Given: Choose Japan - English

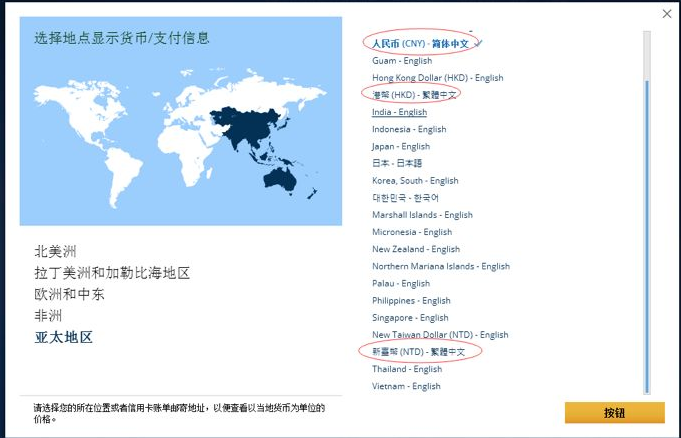Looking at the screenshot, I should click(x=401, y=146).
